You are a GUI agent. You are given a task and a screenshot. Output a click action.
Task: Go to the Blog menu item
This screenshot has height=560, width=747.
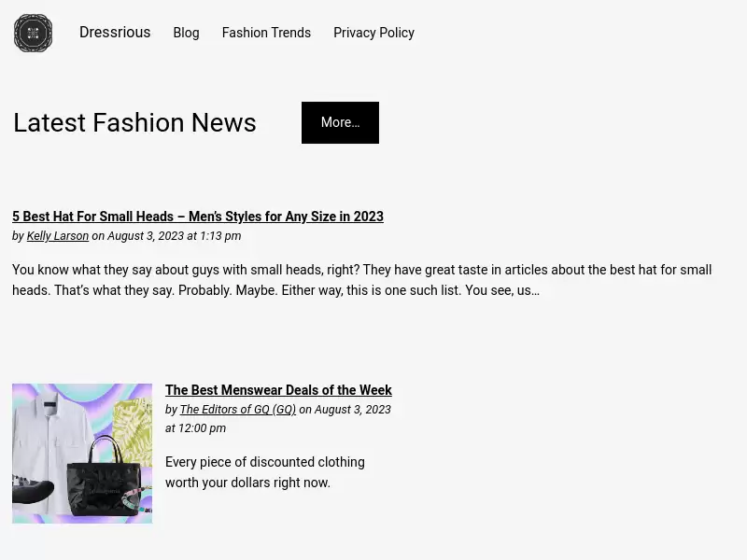(x=186, y=33)
